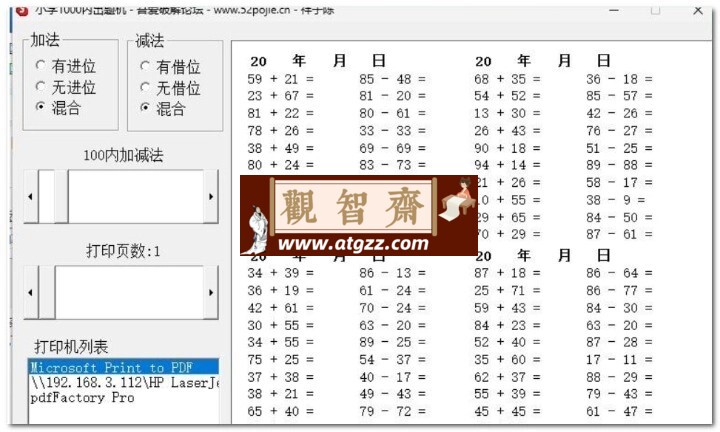Select 有借位 subtraction radio button

tap(171, 67)
